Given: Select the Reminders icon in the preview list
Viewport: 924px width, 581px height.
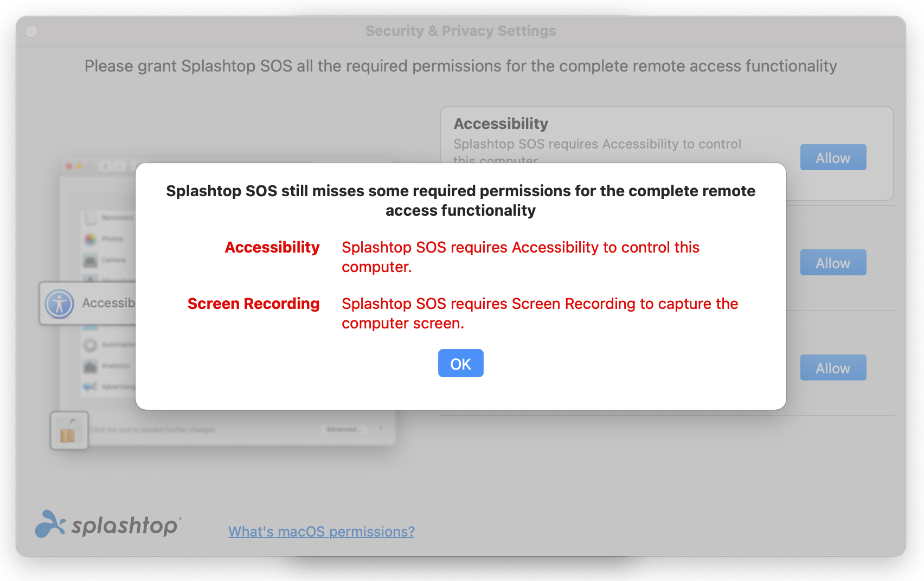Looking at the screenshot, I should 90,218.
